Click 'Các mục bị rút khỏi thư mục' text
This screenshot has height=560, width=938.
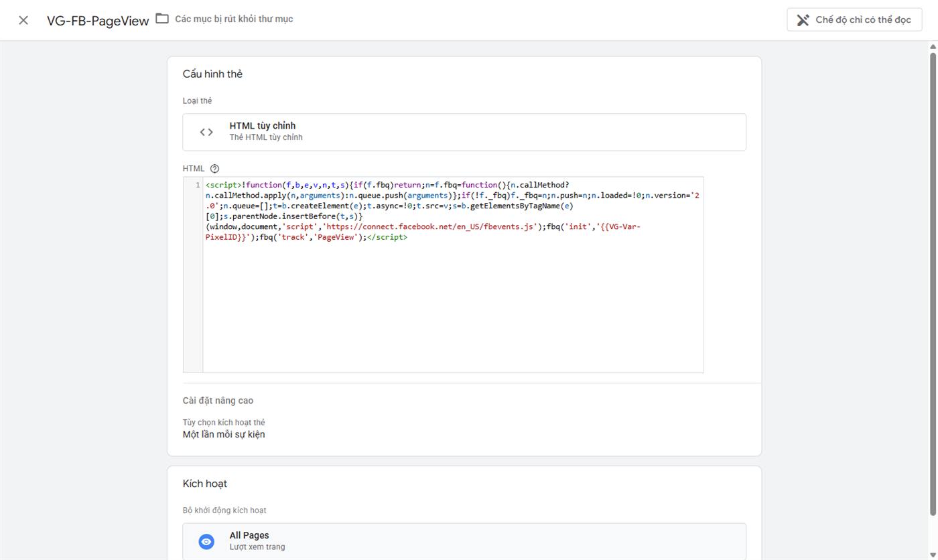234,19
